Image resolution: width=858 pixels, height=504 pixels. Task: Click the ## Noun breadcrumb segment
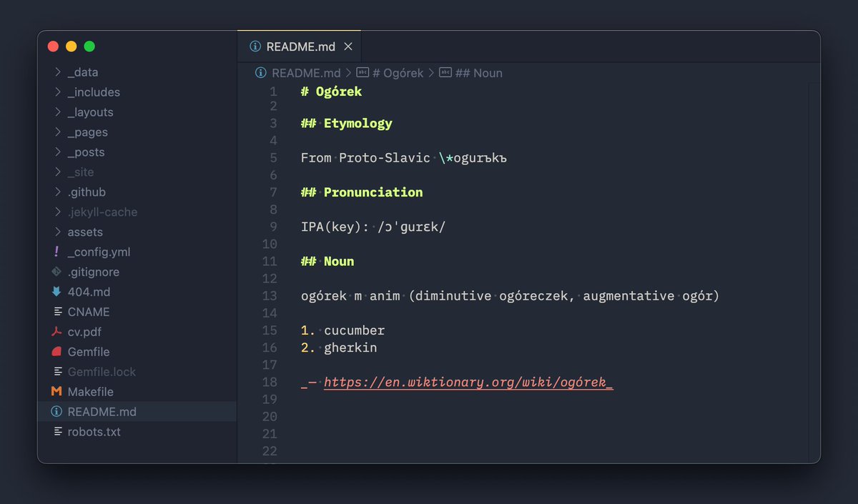coord(479,73)
